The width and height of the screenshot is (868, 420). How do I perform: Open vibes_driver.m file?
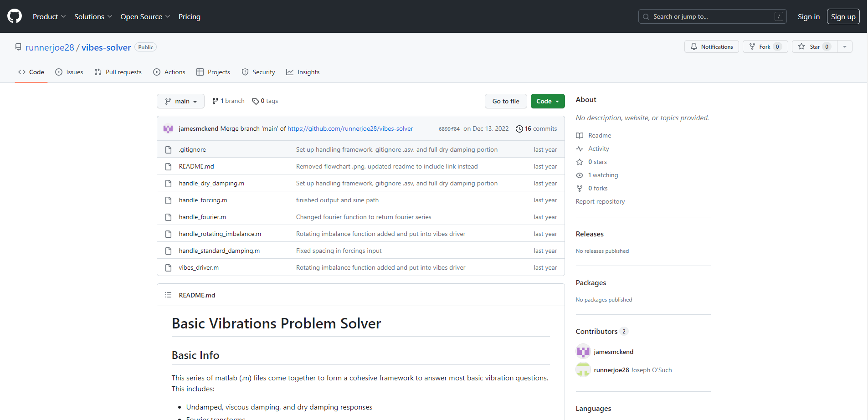click(x=199, y=267)
